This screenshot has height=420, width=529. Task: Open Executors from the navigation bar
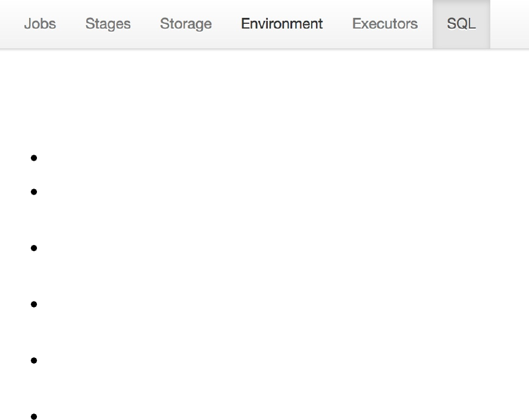click(385, 24)
